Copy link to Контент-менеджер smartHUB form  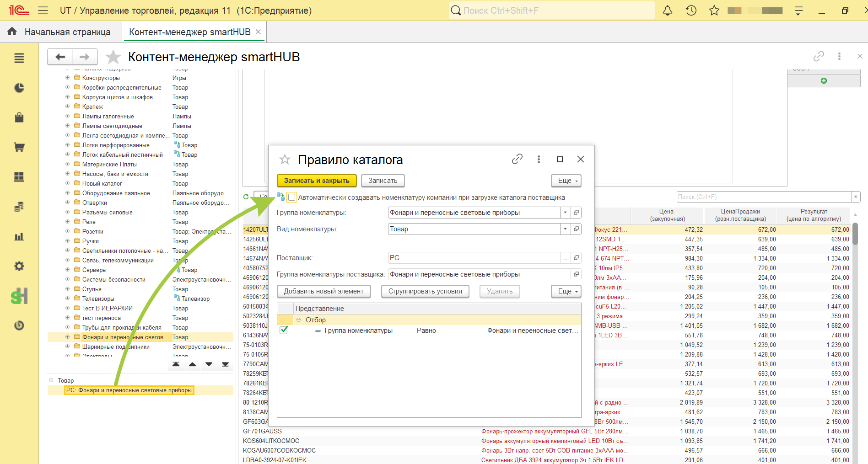coord(819,56)
